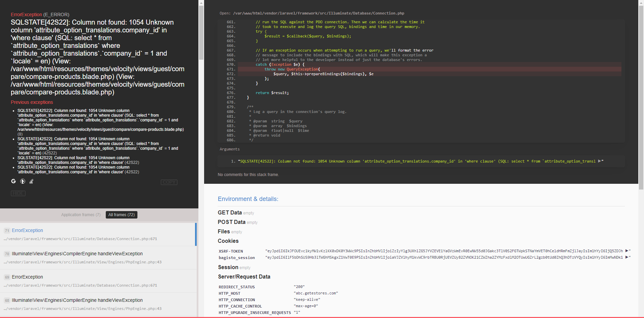This screenshot has height=318, width=644.
Task: Click code line 676 return $result
Action: coord(272,93)
